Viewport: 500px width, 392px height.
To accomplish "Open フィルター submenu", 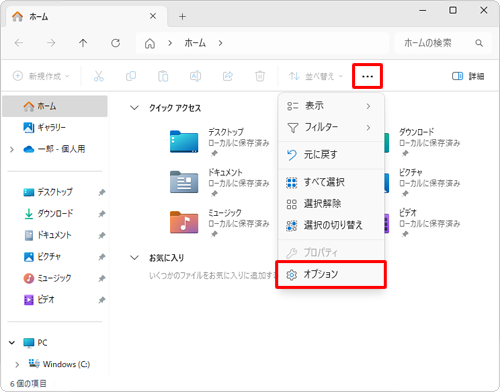I will (331, 127).
